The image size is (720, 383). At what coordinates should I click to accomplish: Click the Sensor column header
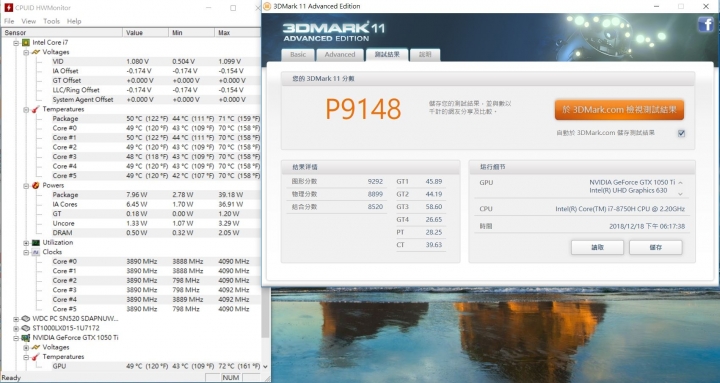(62, 33)
